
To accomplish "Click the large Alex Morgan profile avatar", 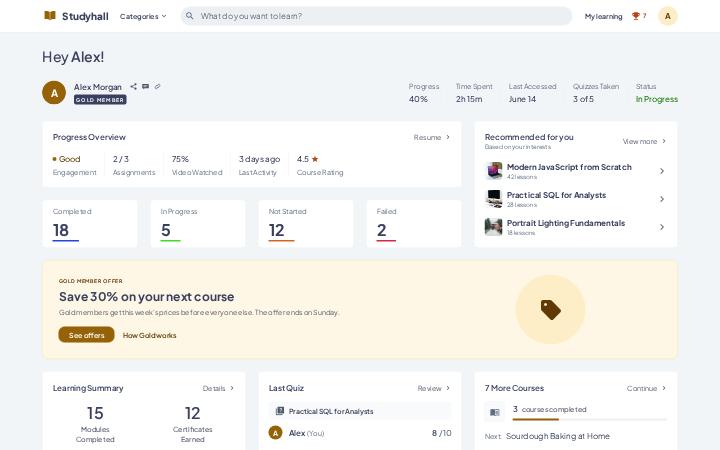I will pos(54,93).
